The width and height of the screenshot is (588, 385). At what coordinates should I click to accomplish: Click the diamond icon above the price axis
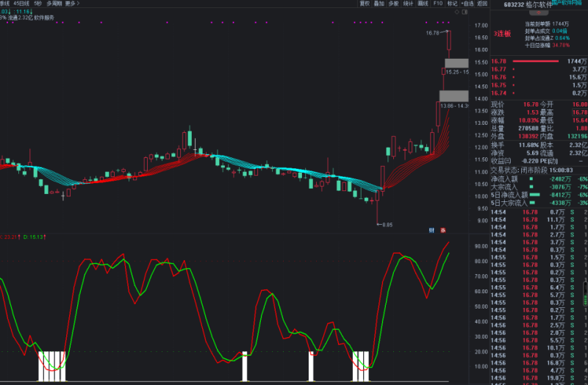(457, 12)
